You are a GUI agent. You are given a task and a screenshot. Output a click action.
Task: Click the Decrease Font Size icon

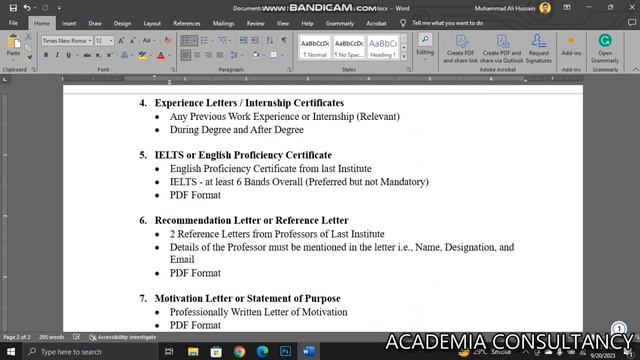(133, 41)
